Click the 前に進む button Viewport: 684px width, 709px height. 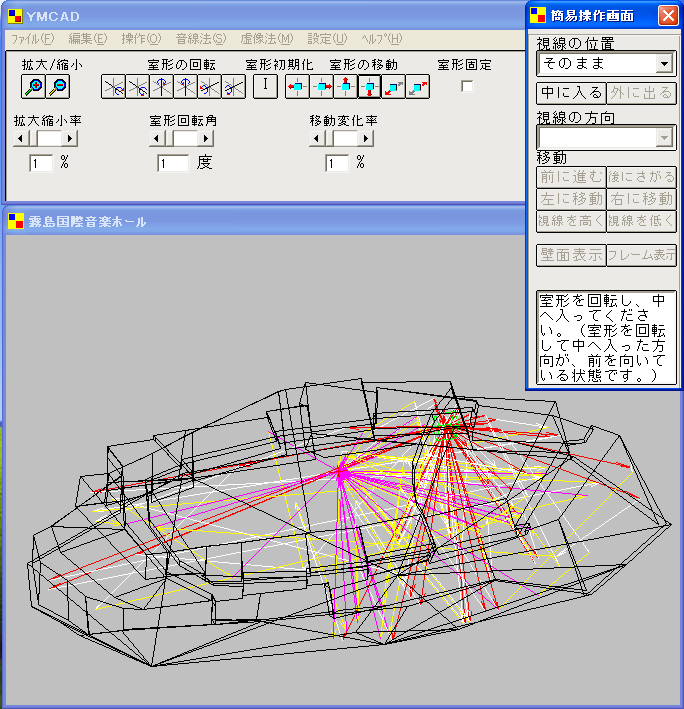571,177
